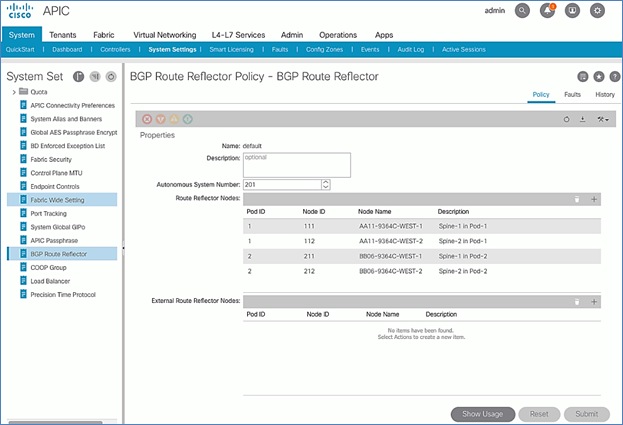Image resolution: width=623 pixels, height=425 pixels.
Task: Open the L4-L7 Services menu
Action: click(x=238, y=35)
